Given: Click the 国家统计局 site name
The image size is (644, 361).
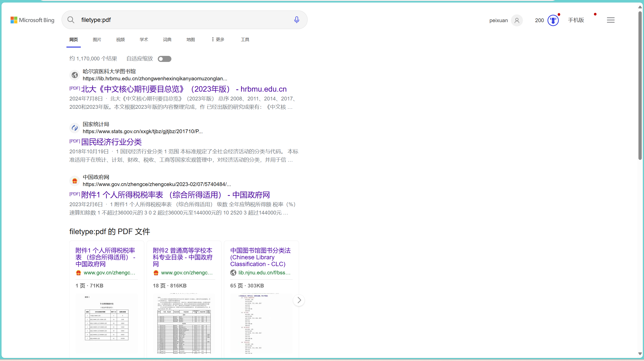Looking at the screenshot, I should point(96,124).
